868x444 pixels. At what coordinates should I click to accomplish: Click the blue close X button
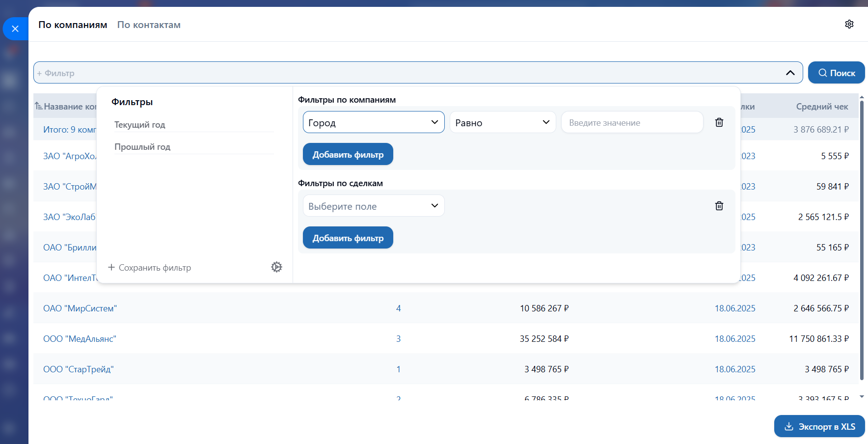click(x=15, y=29)
